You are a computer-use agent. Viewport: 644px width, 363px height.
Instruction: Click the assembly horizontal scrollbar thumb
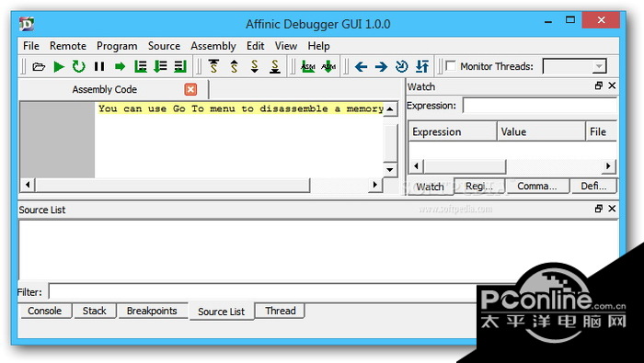pos(173,185)
